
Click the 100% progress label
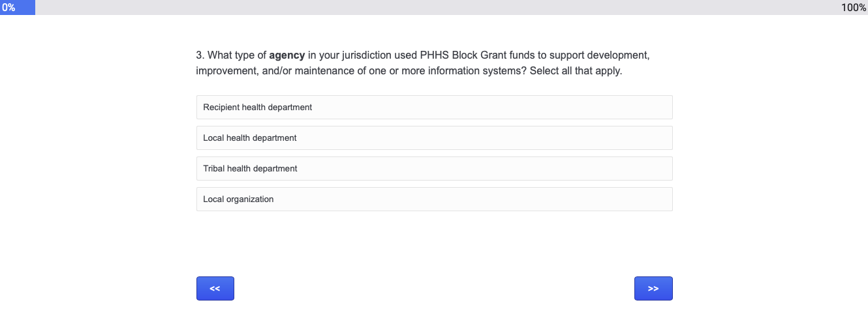[854, 7]
